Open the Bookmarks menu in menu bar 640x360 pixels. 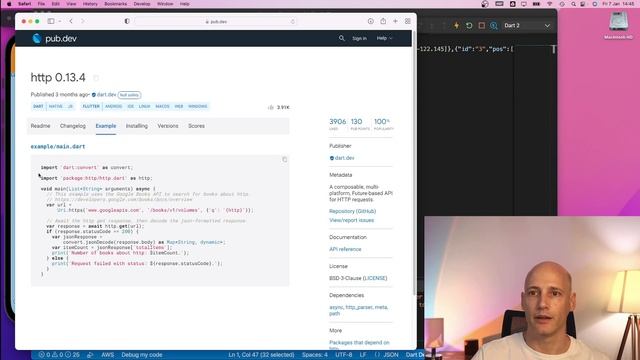[x=116, y=4]
